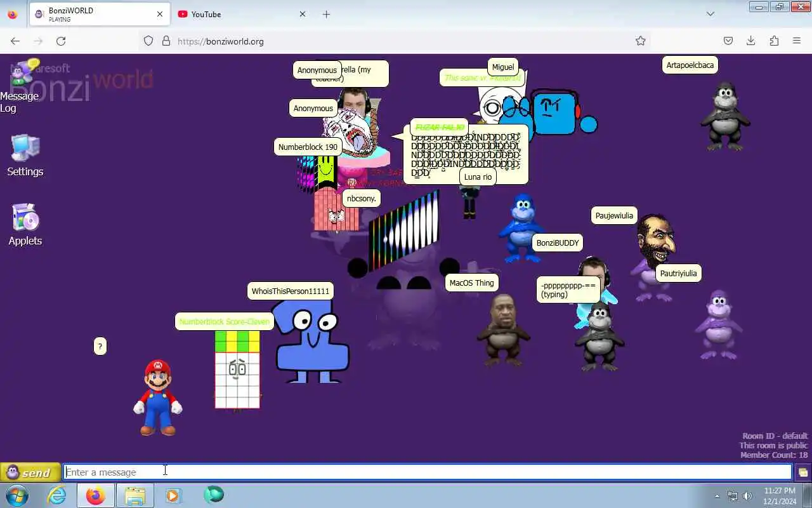This screenshot has height=508, width=812.
Task: Open Firefox extensions menu
Action: (x=774, y=41)
